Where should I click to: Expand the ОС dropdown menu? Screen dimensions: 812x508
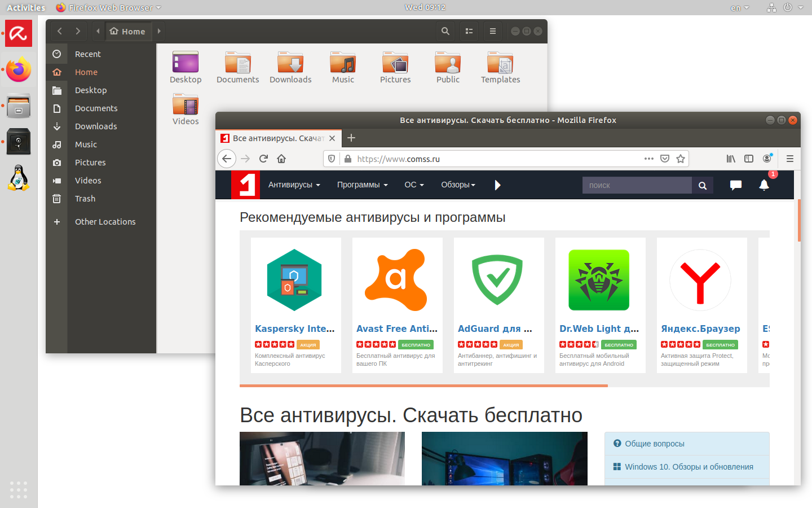click(x=414, y=185)
